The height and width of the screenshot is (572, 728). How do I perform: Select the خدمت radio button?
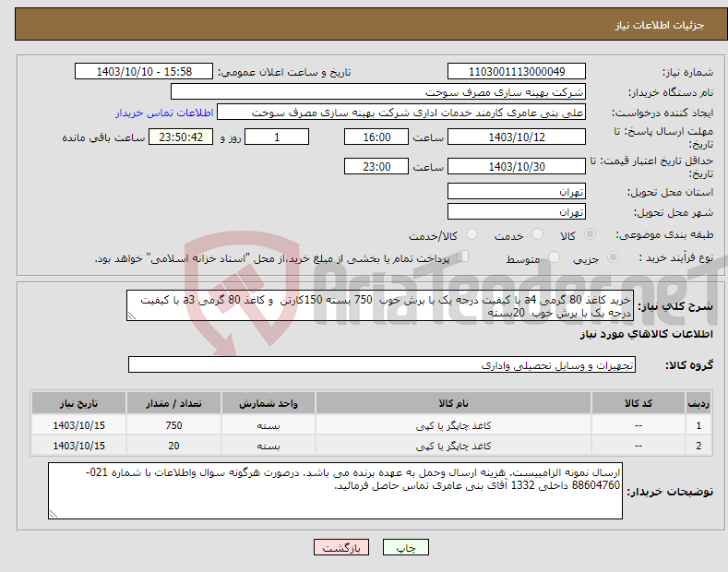click(537, 234)
